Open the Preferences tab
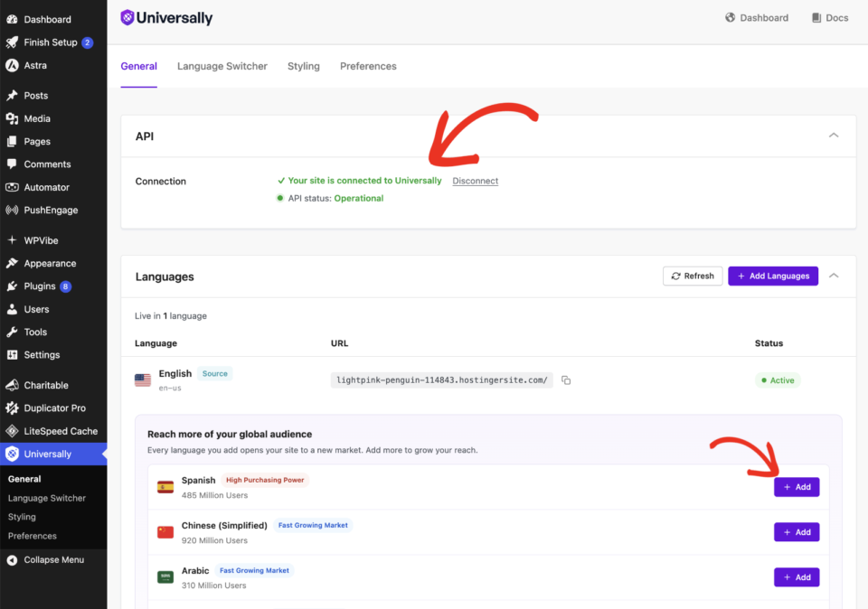 pyautogui.click(x=368, y=66)
